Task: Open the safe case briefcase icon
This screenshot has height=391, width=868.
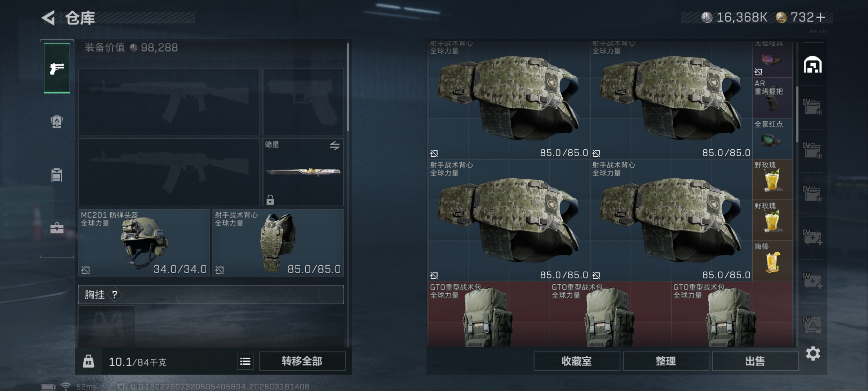Action: 57,228
